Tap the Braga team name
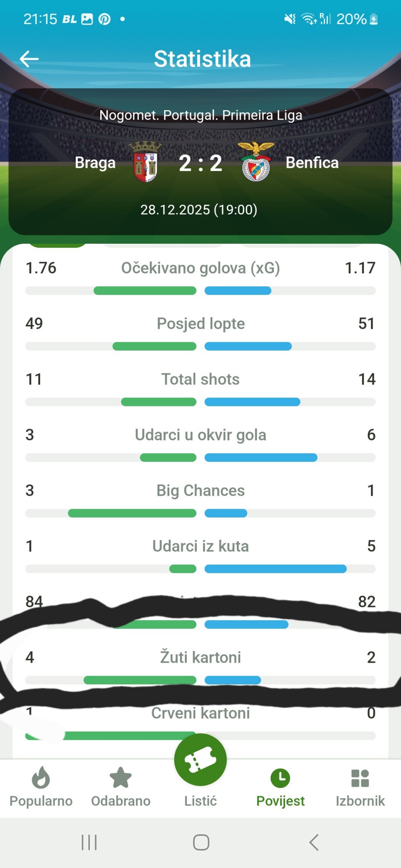This screenshot has width=401, height=868. pos(95,163)
